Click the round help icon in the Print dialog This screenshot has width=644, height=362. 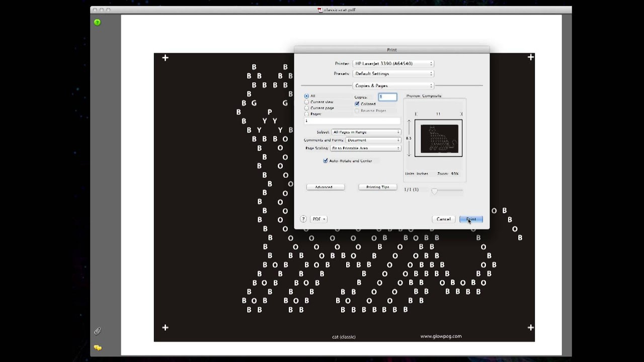pos(303,219)
